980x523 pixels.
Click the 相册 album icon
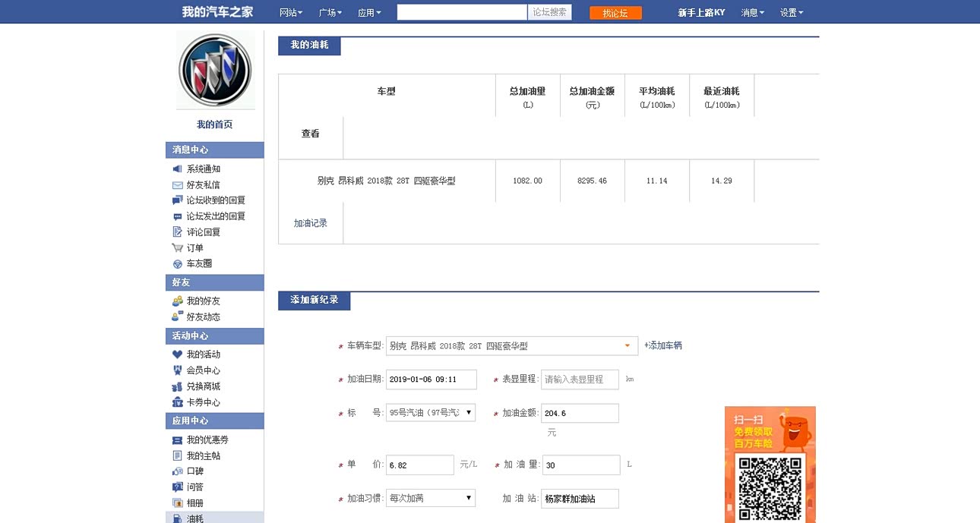177,503
